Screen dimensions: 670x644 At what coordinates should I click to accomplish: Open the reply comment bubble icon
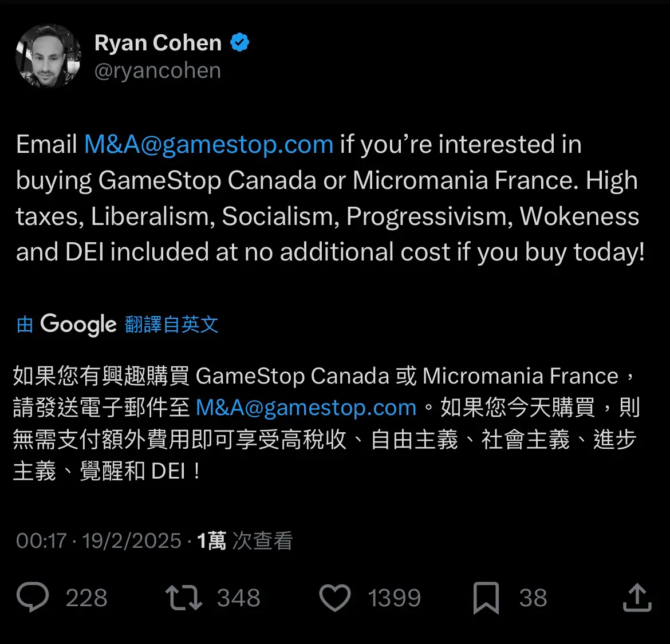(33, 596)
